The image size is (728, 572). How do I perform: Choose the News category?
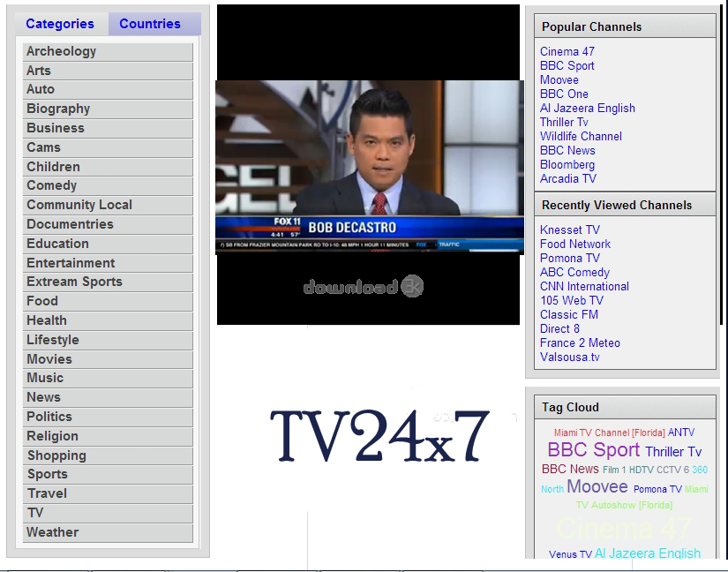coord(108,397)
